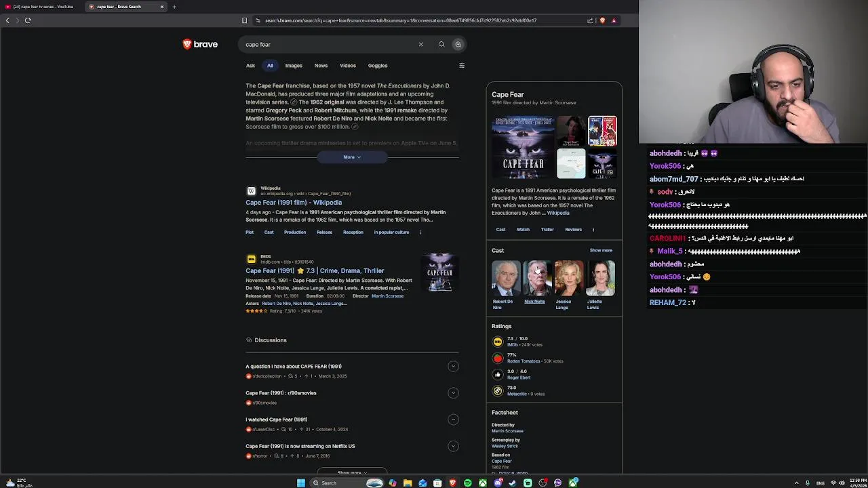Open Windows Start menu
868x488 pixels.
pos(301,483)
